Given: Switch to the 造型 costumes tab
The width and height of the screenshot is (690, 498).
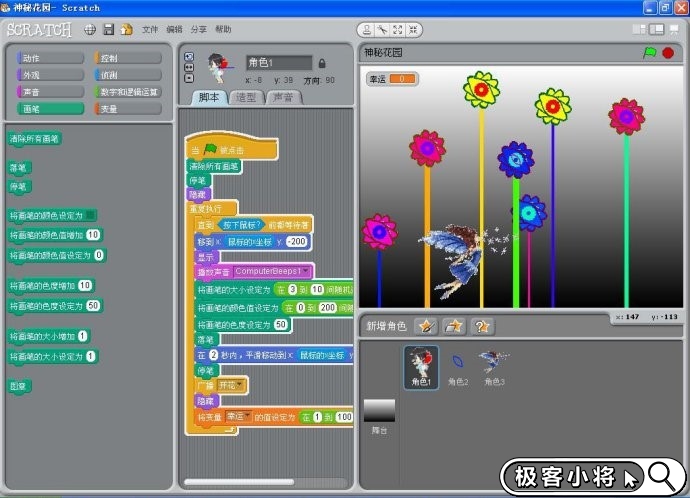Looking at the screenshot, I should click(245, 97).
